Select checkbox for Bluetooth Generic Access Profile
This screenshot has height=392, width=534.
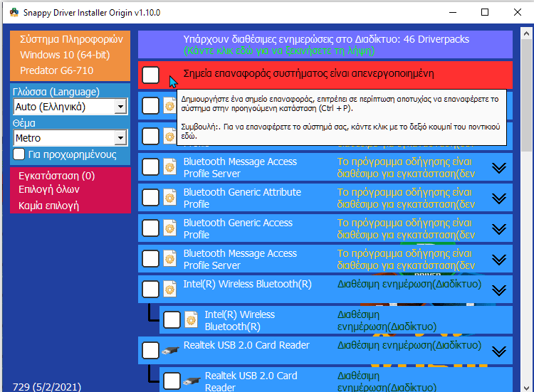(150, 228)
